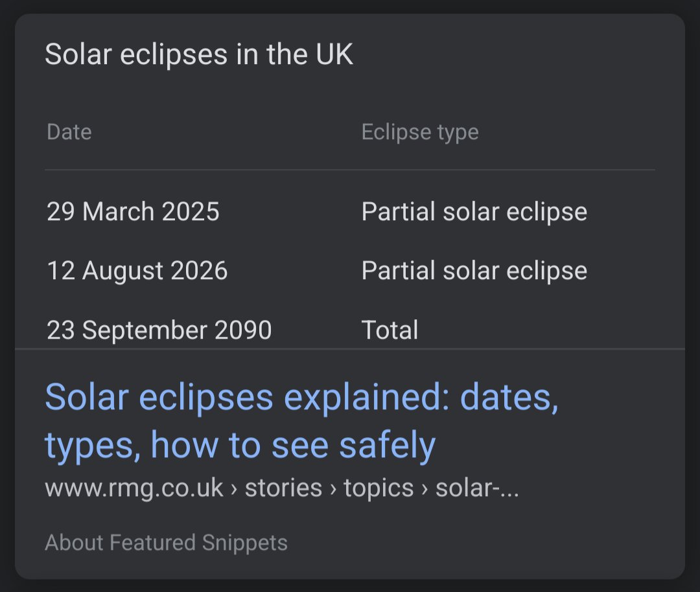Image resolution: width=700 pixels, height=592 pixels.
Task: Click the "Eclipse type" column header
Action: [420, 132]
